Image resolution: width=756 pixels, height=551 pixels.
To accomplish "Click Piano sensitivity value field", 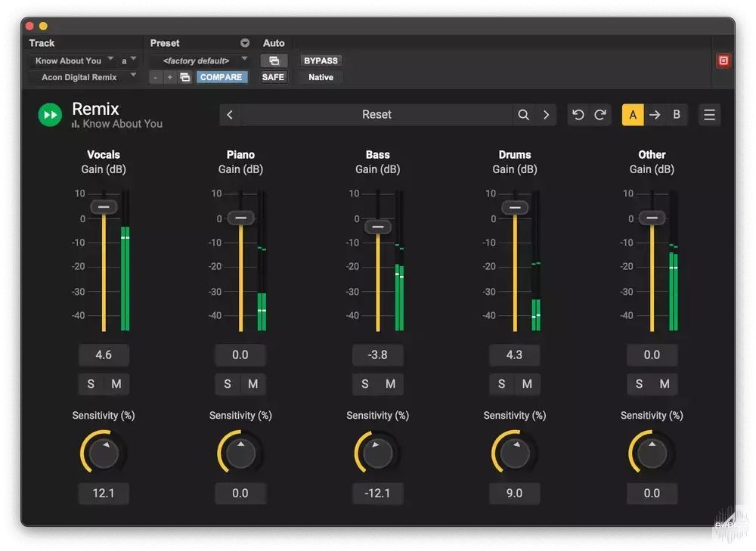I will click(240, 493).
